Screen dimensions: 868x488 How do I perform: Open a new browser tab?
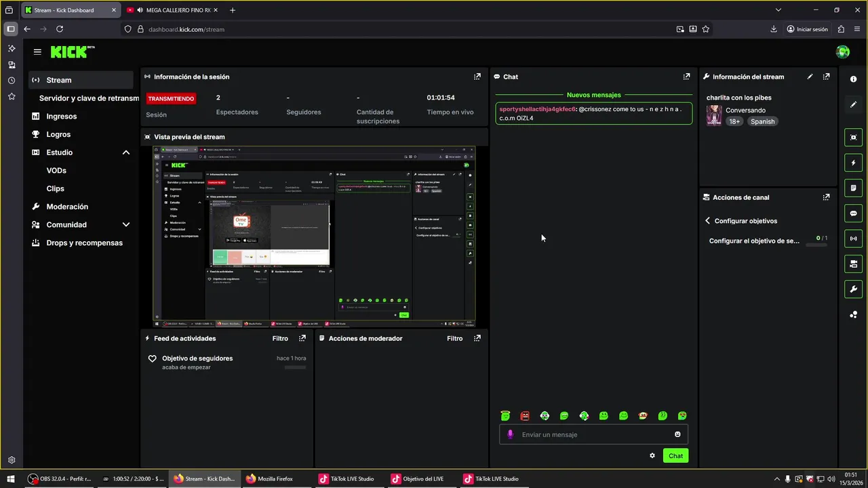[x=233, y=10]
